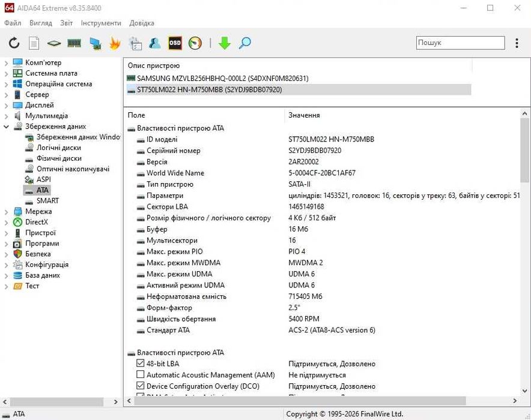This screenshot has height=420, width=531.
Task: Open the Оптичні накопичувачі tree item
Action: [x=67, y=169]
